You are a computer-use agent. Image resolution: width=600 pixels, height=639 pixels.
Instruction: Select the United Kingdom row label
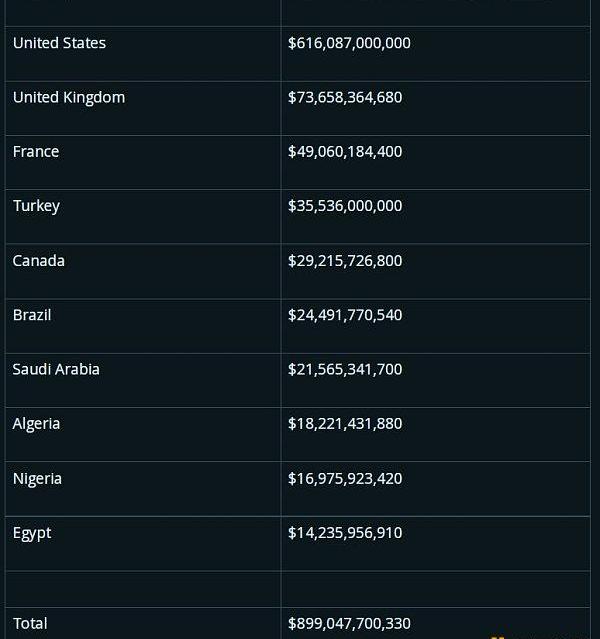69,98
